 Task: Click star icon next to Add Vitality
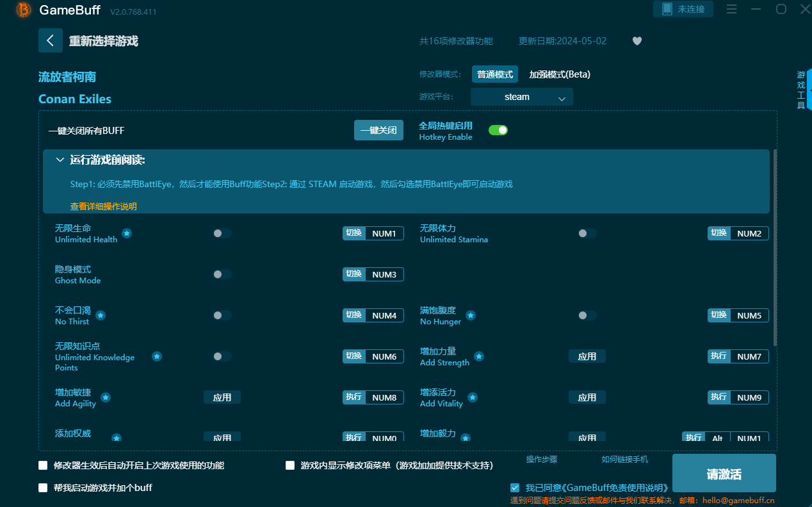[473, 397]
